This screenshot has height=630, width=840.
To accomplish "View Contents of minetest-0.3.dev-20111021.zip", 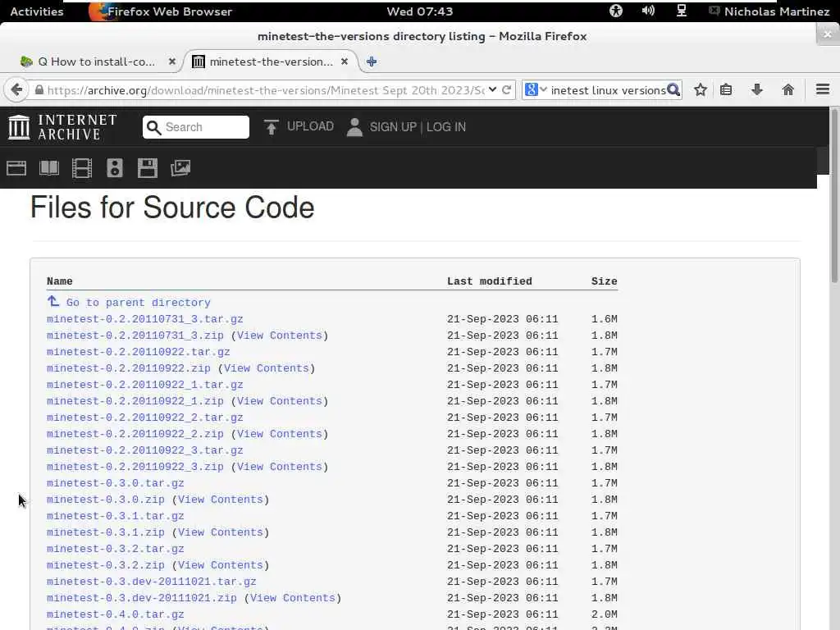I will click(293, 598).
